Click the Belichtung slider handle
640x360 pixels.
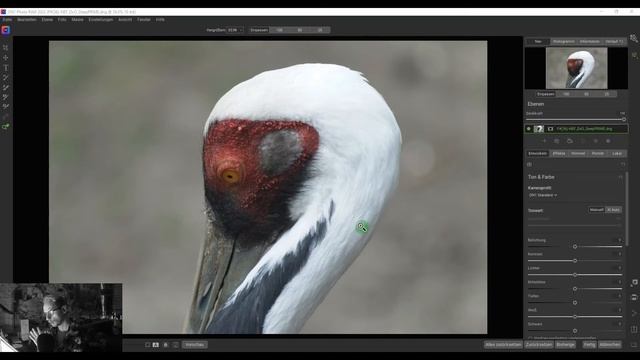pyautogui.click(x=575, y=247)
